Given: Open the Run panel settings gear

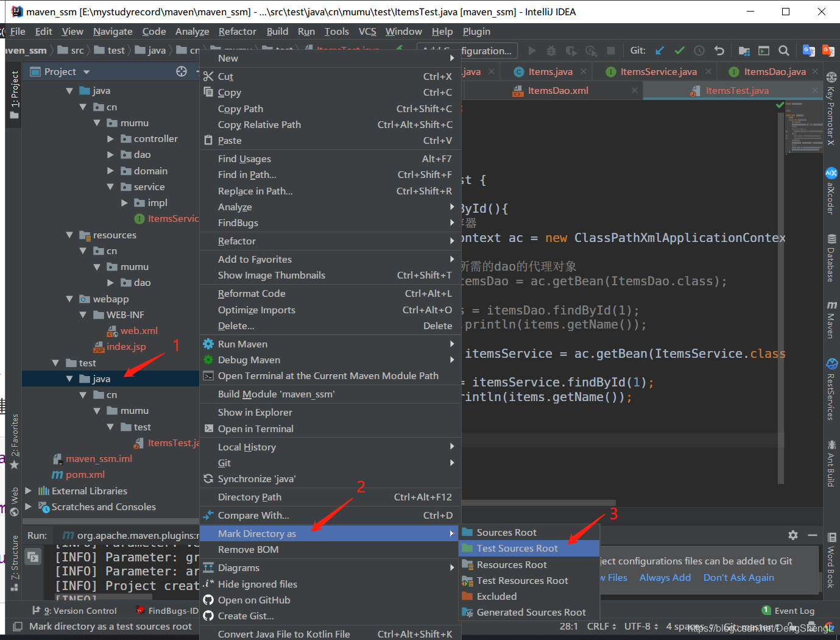Looking at the screenshot, I should pyautogui.click(x=792, y=535).
